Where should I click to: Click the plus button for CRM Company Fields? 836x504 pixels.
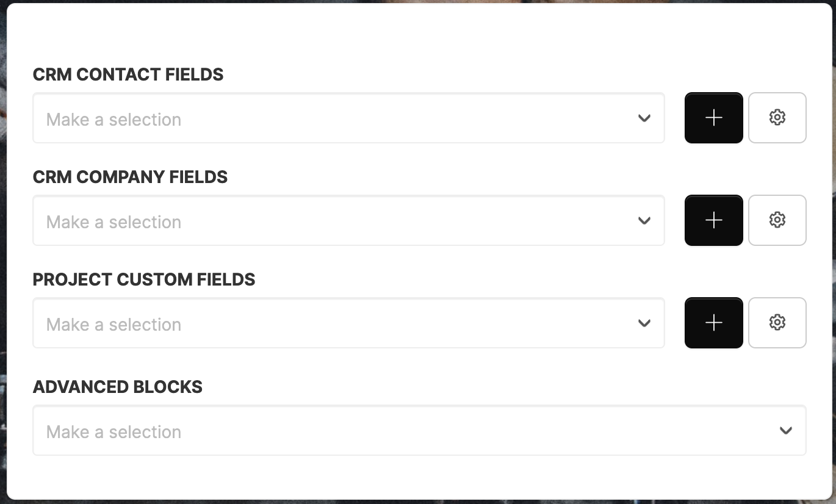pos(713,220)
